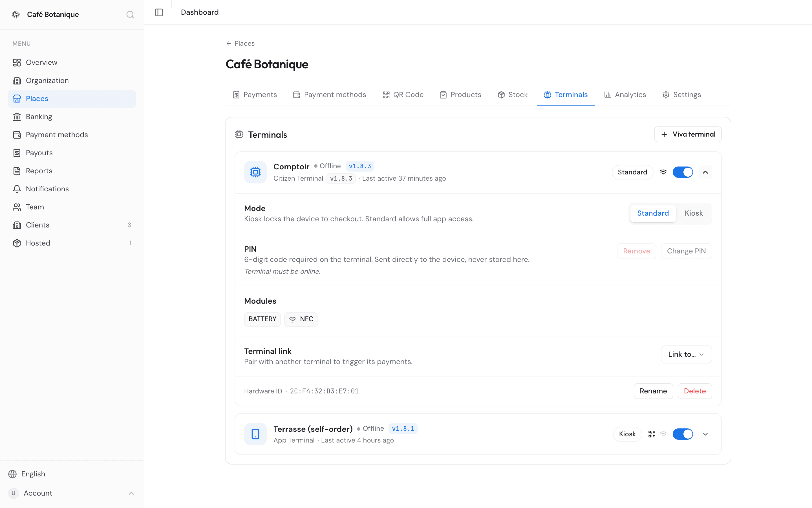Open the Products tab

pos(460,95)
